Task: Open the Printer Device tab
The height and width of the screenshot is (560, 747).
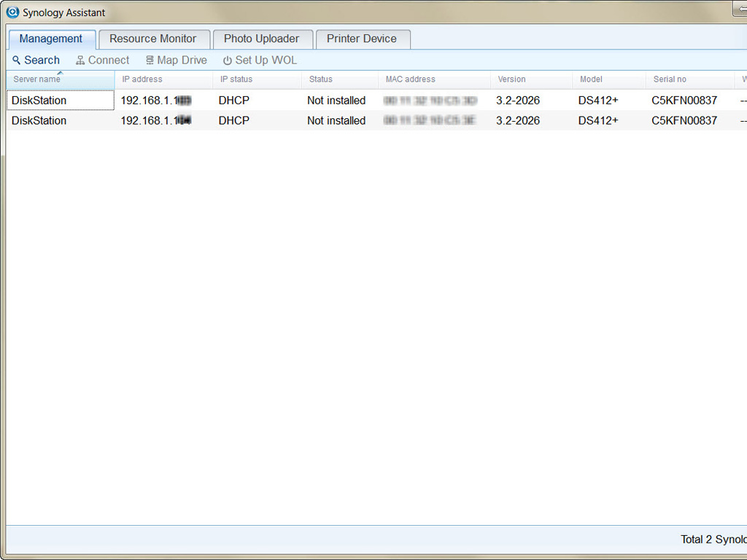Action: tap(363, 39)
